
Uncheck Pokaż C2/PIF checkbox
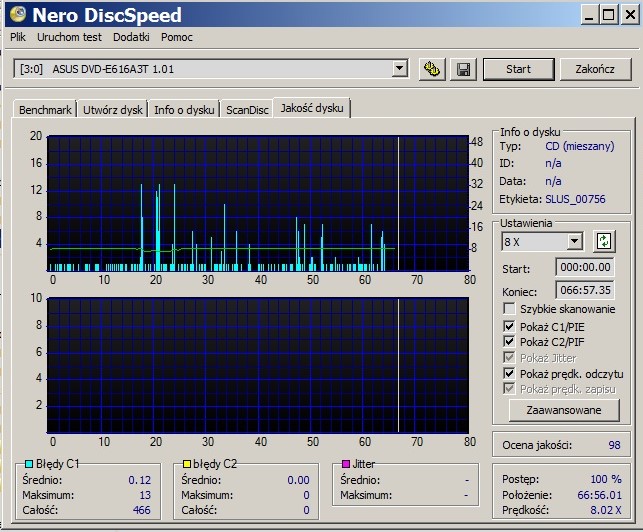(x=509, y=341)
